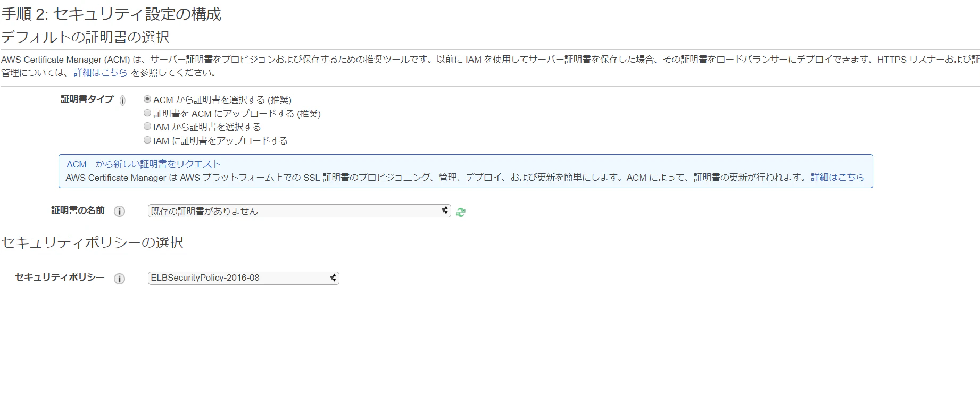
Task: Click the 証明書の名前 field label
Action: [x=78, y=211]
